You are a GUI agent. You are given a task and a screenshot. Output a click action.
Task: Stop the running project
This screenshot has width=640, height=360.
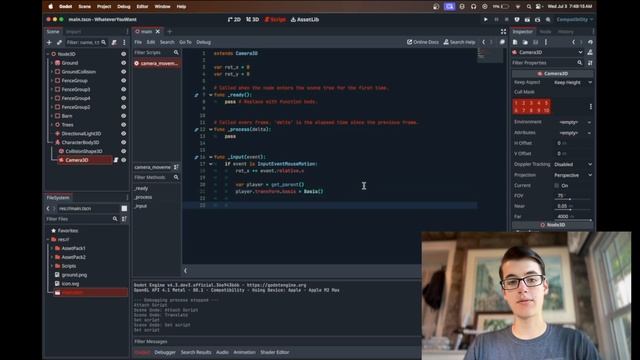[507, 19]
